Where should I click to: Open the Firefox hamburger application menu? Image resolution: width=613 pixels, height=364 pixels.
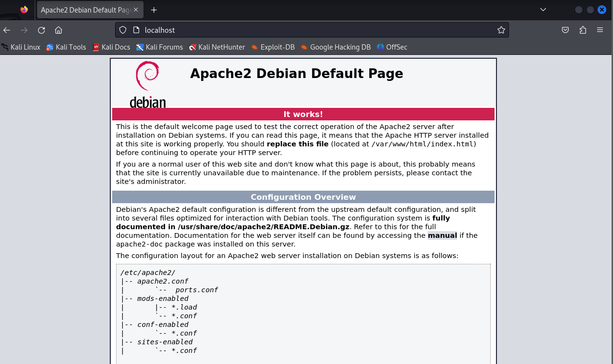pyautogui.click(x=600, y=30)
